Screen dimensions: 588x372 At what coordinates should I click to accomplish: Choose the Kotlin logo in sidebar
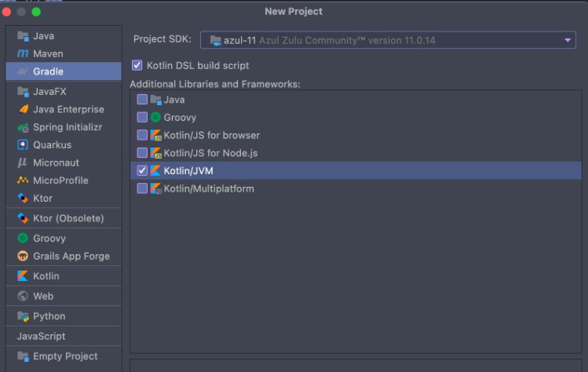pos(23,276)
